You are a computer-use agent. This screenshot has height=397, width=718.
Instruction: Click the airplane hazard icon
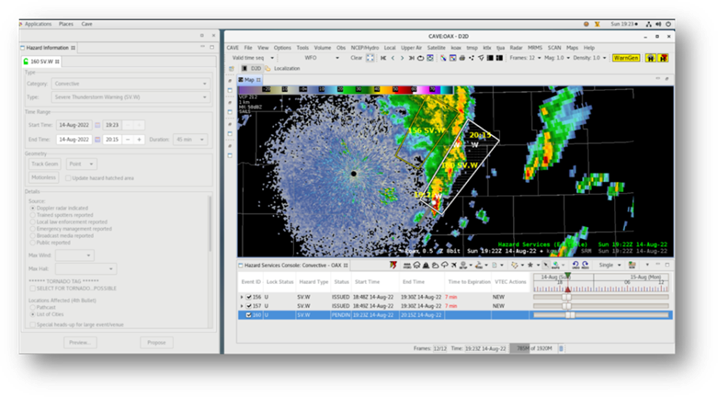(454, 265)
